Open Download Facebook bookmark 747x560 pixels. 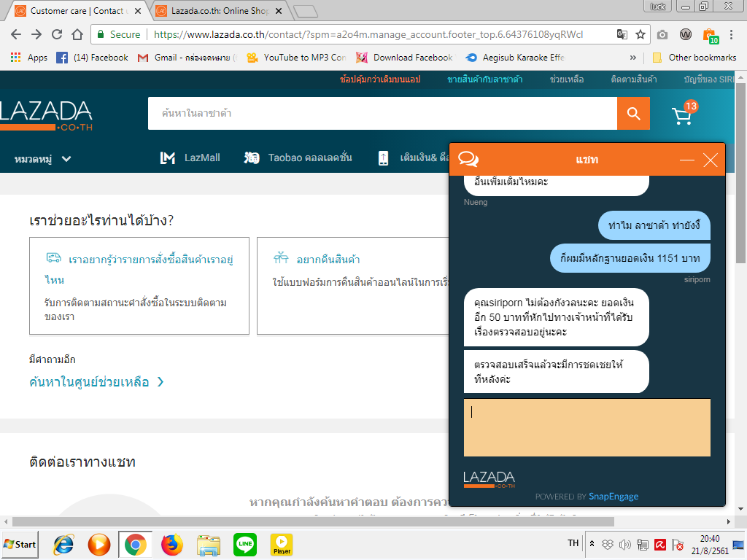pyautogui.click(x=405, y=58)
